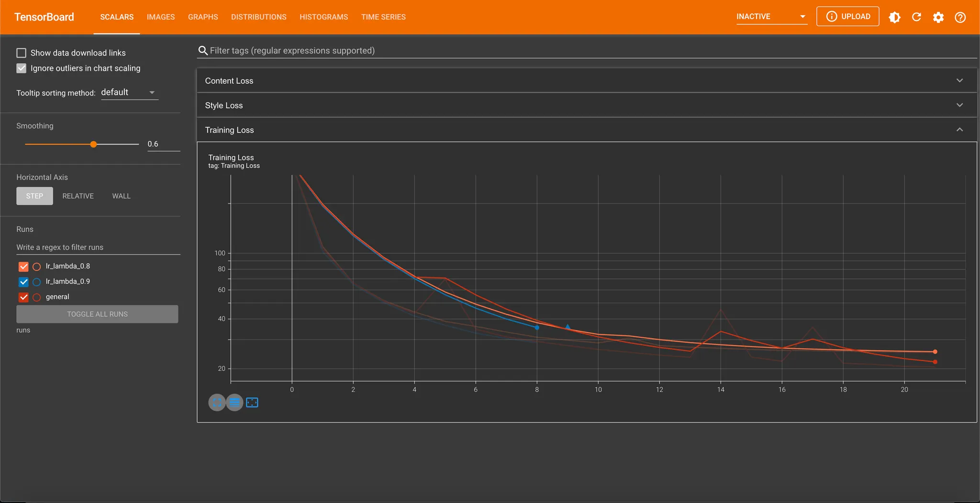The height and width of the screenshot is (503, 980).
Task: Toggle y-axis log scale button
Action: coord(234,402)
